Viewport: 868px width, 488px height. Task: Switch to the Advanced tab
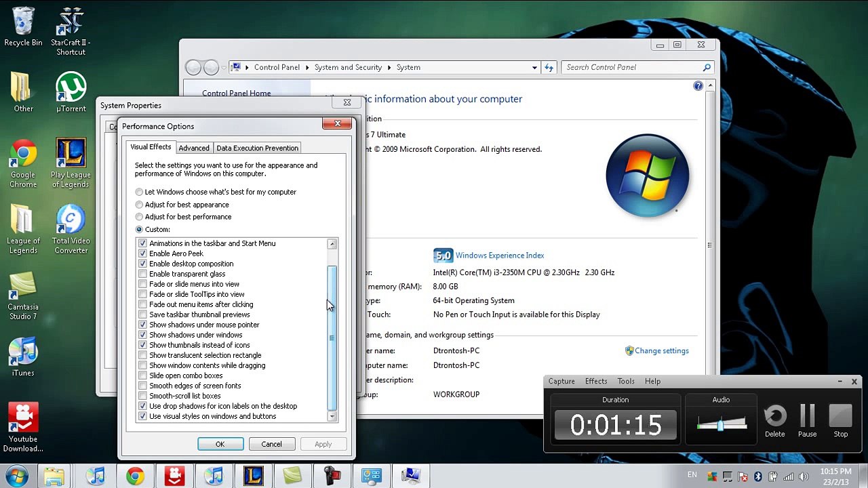click(194, 148)
